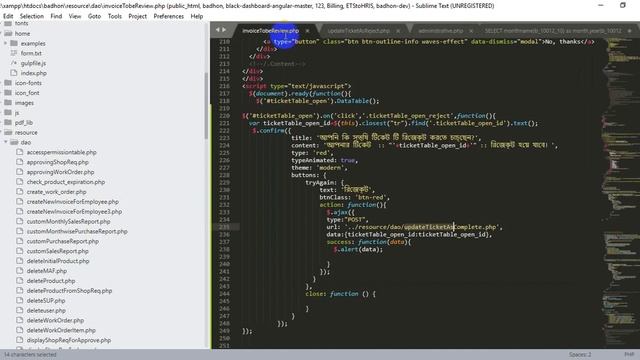Open customPurchaseReport.php in the sidebar

[x=63, y=241]
